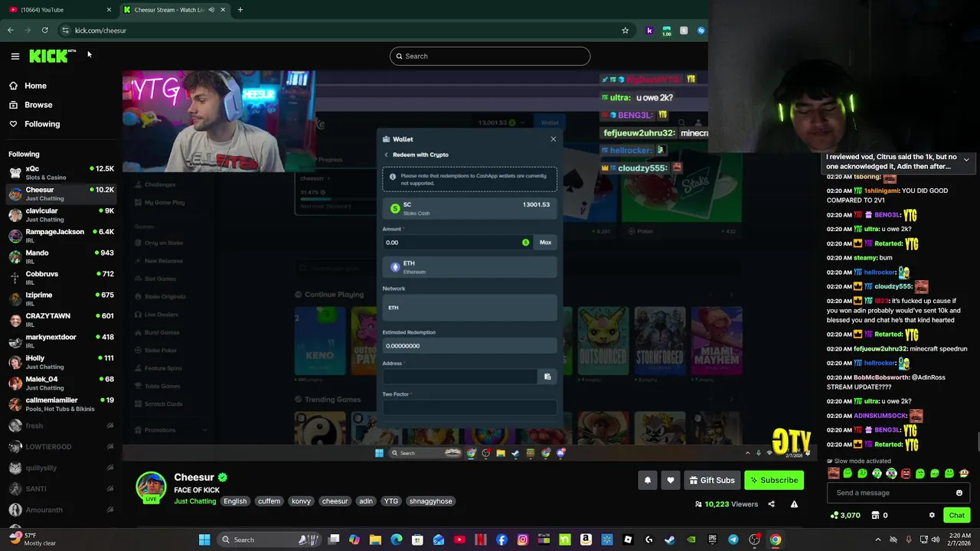Open Steam from taskbar
The height and width of the screenshot is (551, 980).
coord(670,540)
